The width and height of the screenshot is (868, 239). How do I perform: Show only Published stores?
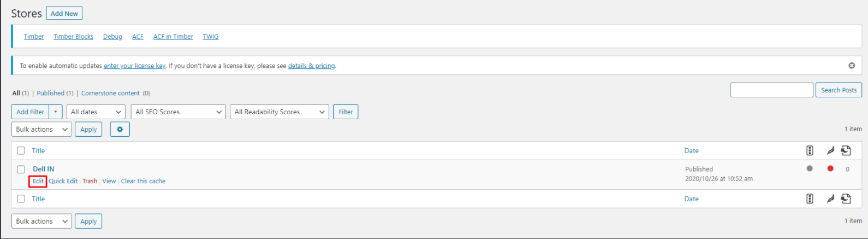click(x=50, y=93)
